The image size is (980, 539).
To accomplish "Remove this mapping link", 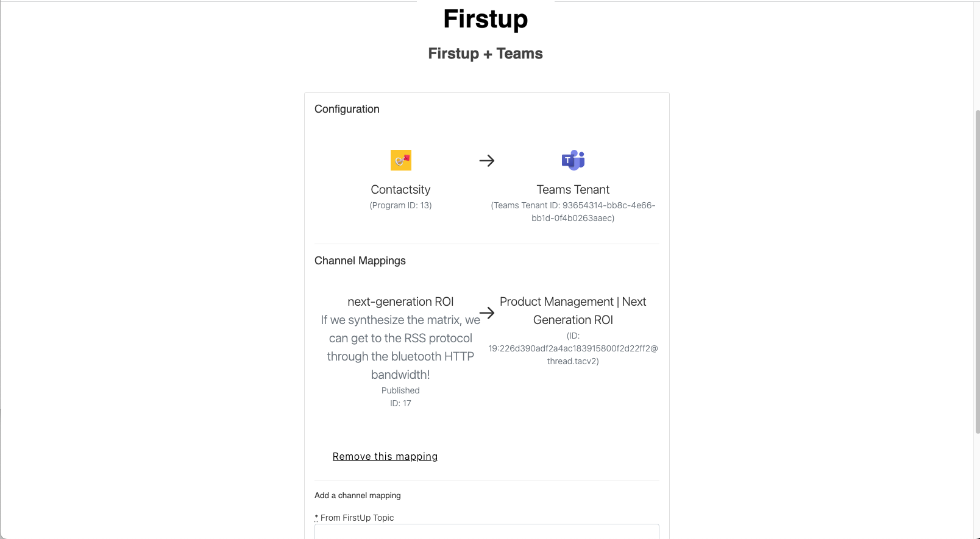I will coord(385,456).
